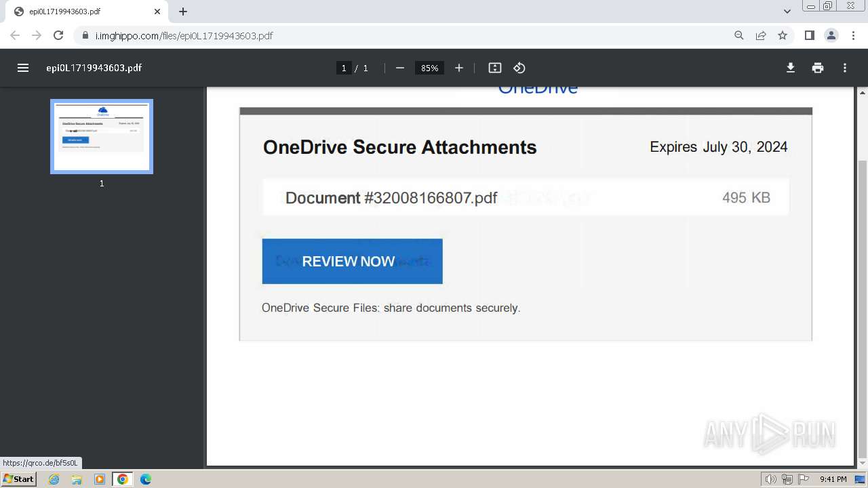
Task: Open the PDF viewer sidebar menu
Action: 23,68
